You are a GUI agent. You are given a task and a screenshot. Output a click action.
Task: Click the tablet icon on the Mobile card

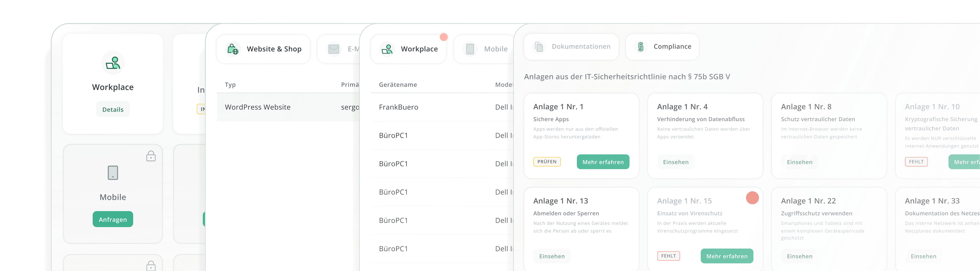tap(113, 173)
